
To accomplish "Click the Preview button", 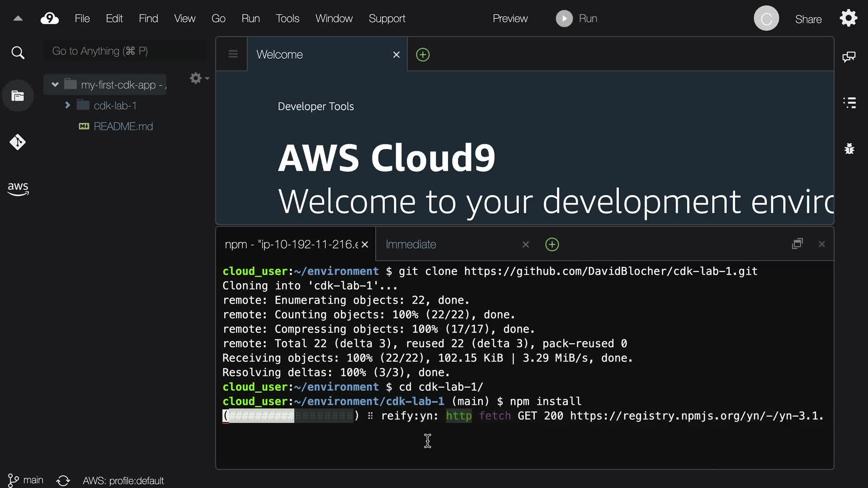I will [x=510, y=19].
